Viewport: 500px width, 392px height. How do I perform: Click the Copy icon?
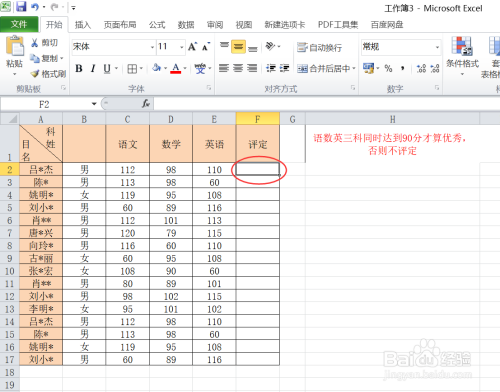click(34, 58)
